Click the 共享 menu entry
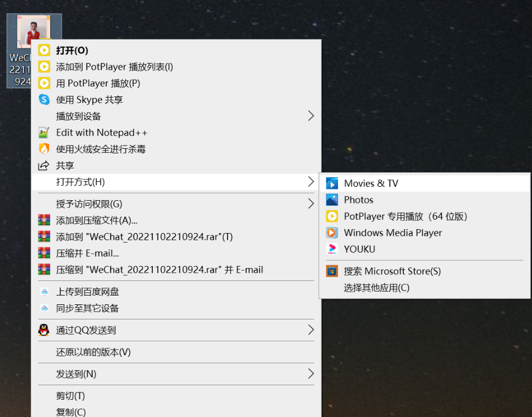Viewport: 532px width, 417px height. tap(176, 165)
